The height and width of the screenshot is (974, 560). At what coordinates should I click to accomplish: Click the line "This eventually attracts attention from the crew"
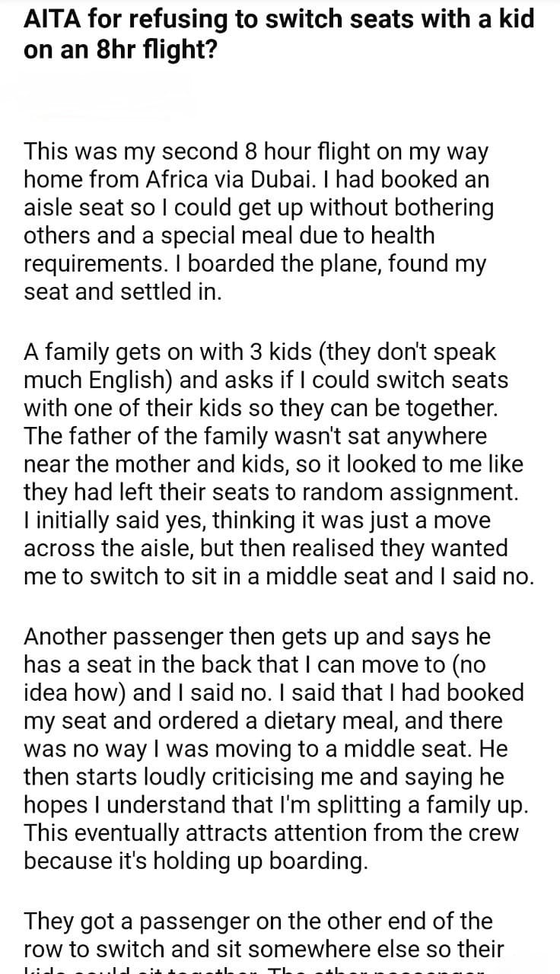(x=271, y=832)
